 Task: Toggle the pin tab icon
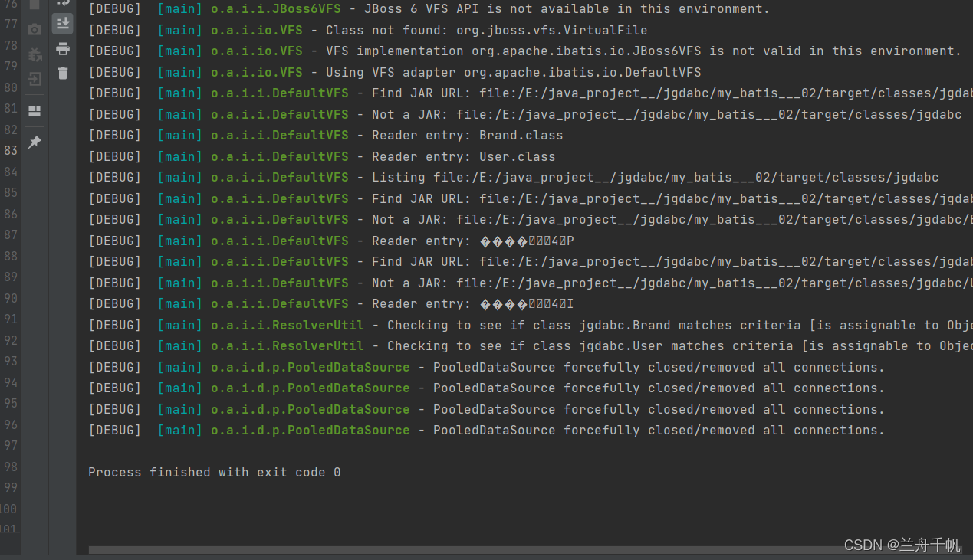point(35,142)
